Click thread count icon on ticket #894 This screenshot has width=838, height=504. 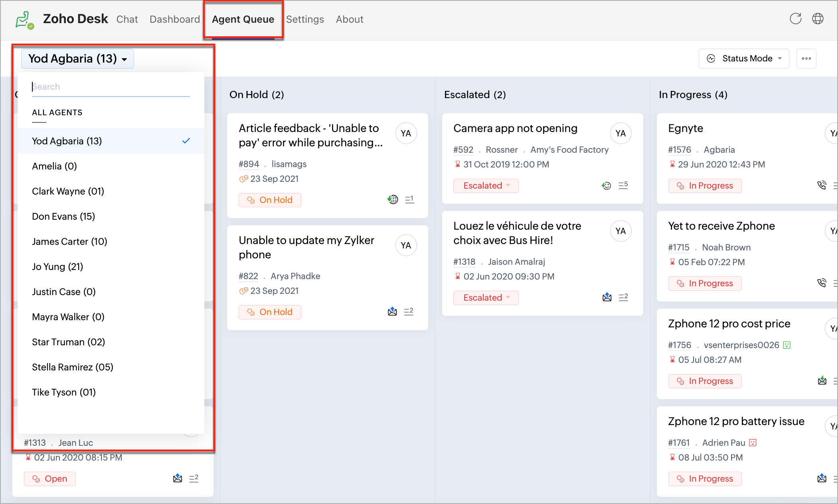tap(409, 199)
